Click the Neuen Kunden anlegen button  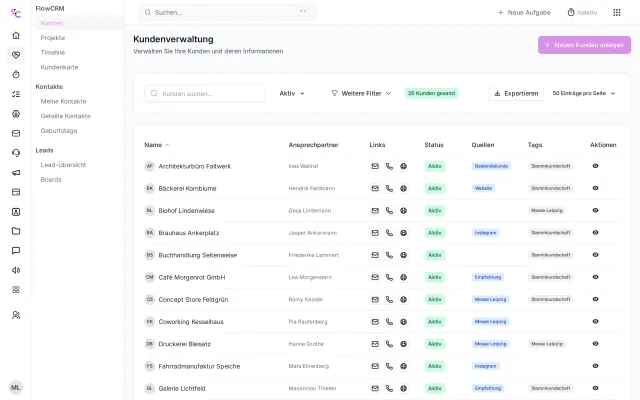[x=584, y=45]
